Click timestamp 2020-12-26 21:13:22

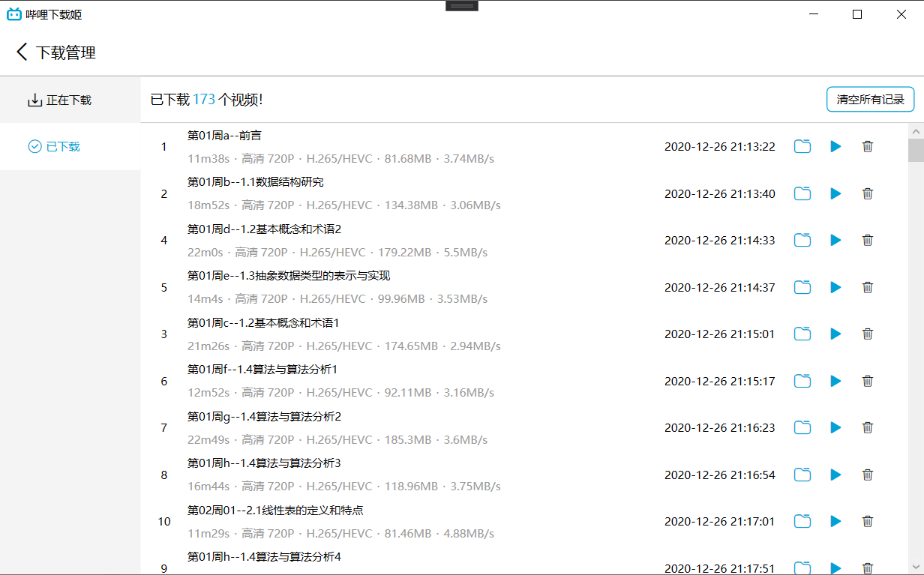pos(720,147)
